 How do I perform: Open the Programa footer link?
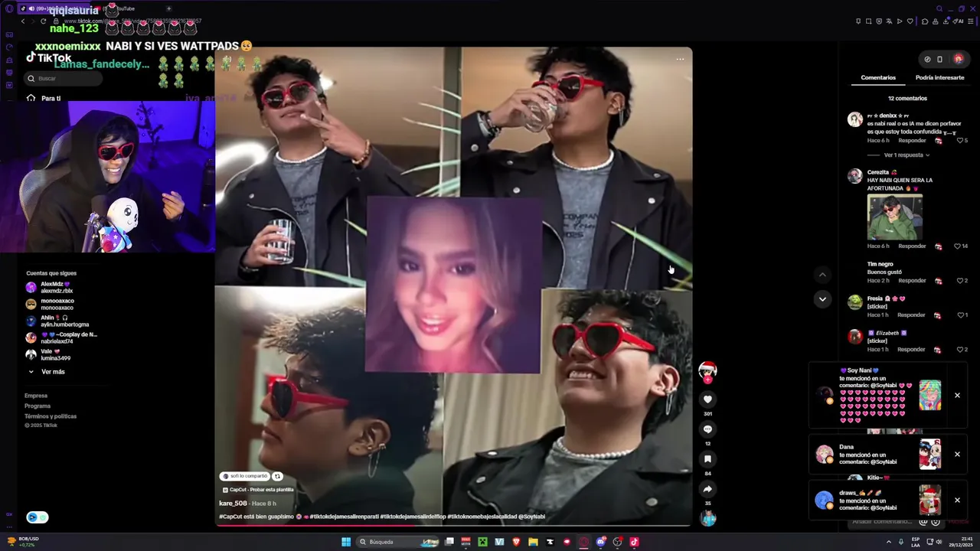tap(38, 406)
